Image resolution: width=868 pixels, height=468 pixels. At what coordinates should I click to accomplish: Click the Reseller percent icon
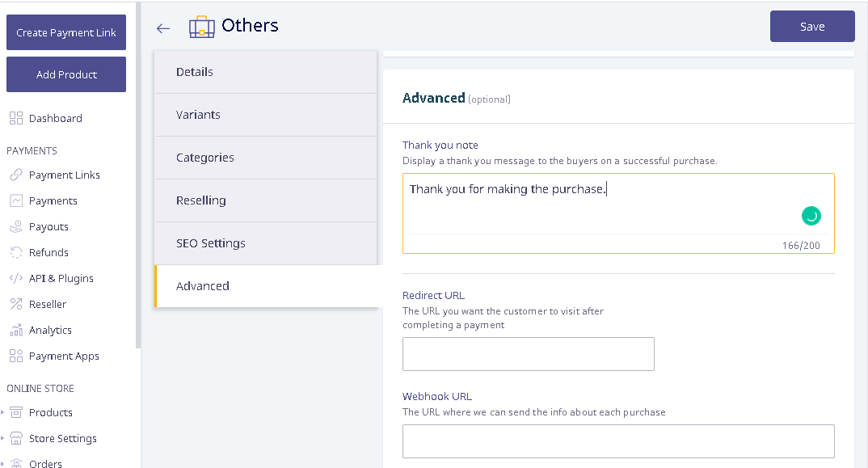[16, 304]
